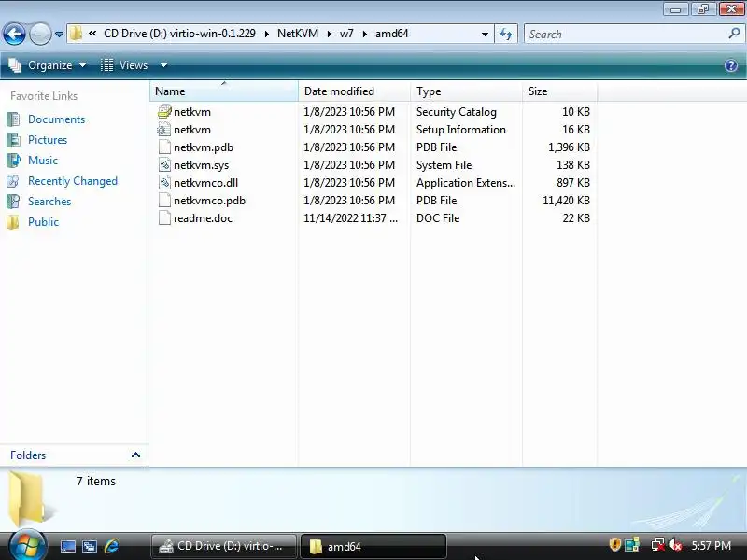The height and width of the screenshot is (560, 747).
Task: Click the 11/14/2022 date cell
Action: tap(350, 218)
